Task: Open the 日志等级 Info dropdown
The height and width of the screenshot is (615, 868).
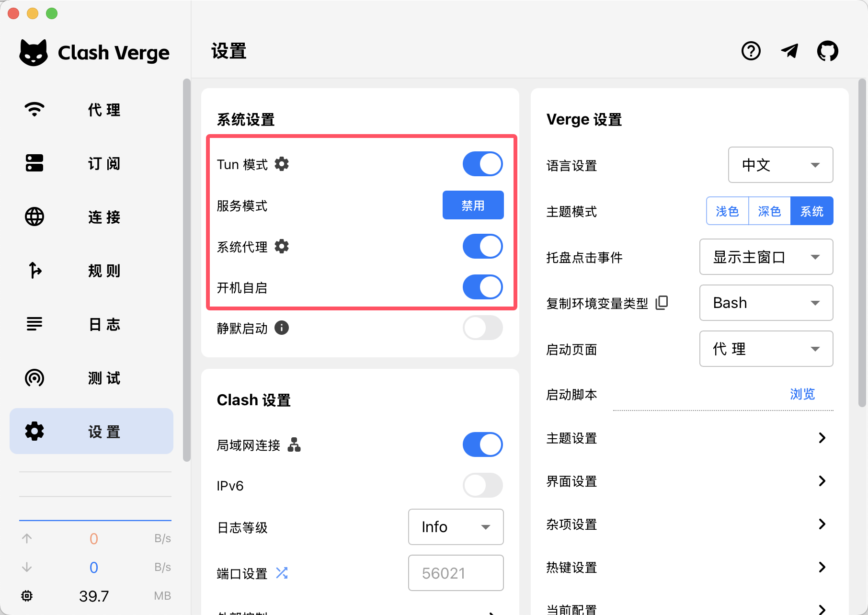Action: click(x=455, y=527)
